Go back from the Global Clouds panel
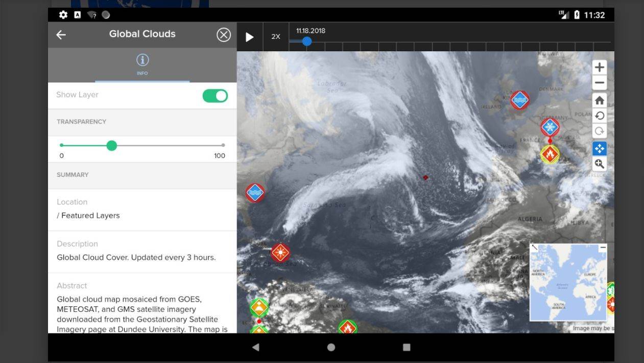644x363 pixels. click(61, 35)
